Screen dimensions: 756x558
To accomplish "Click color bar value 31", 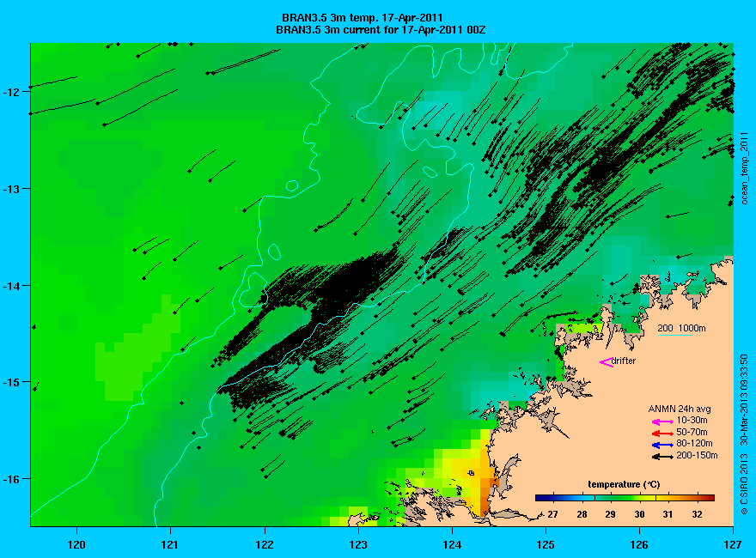I will [x=668, y=514].
